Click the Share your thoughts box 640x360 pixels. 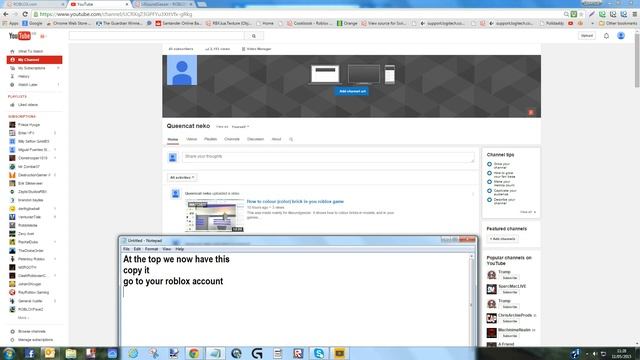[328, 157]
